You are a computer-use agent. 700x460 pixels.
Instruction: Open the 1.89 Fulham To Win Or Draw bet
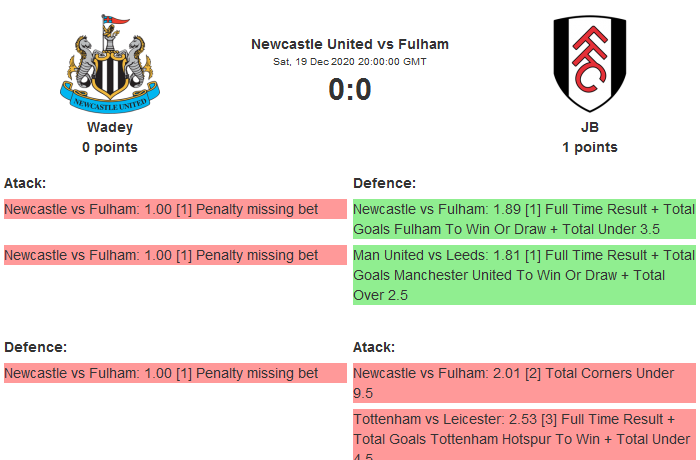(524, 219)
